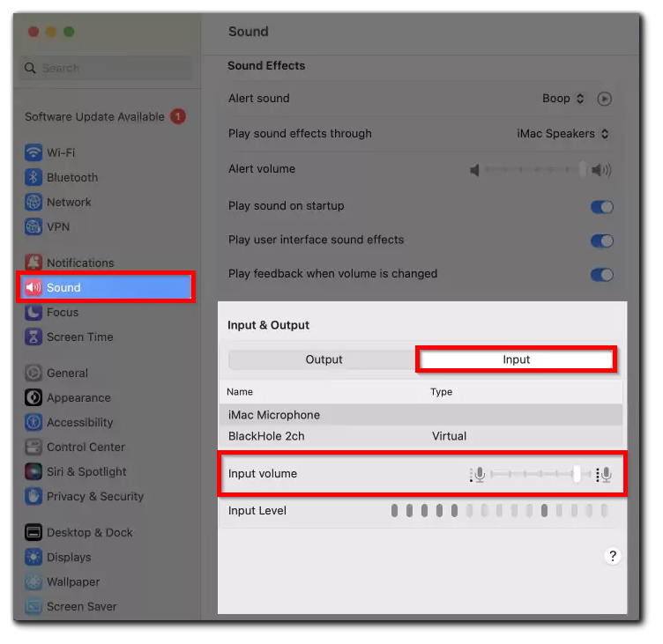Image resolution: width=663 pixels, height=644 pixels.
Task: Click Software Update Available notice
Action: pyautogui.click(x=94, y=116)
